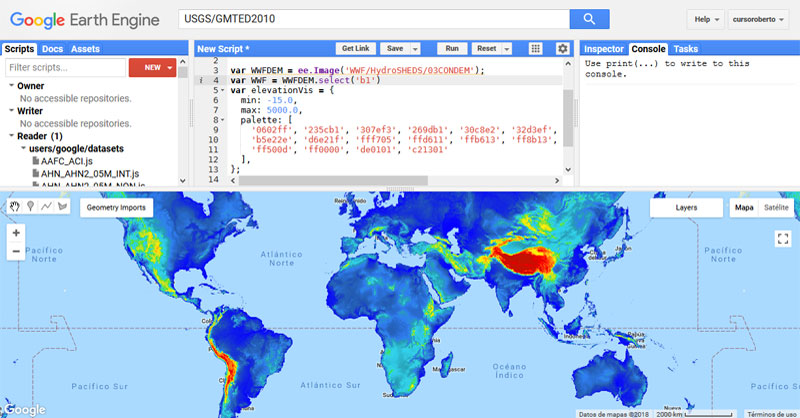Fold the elevationVis code block at line 5

tap(222, 90)
